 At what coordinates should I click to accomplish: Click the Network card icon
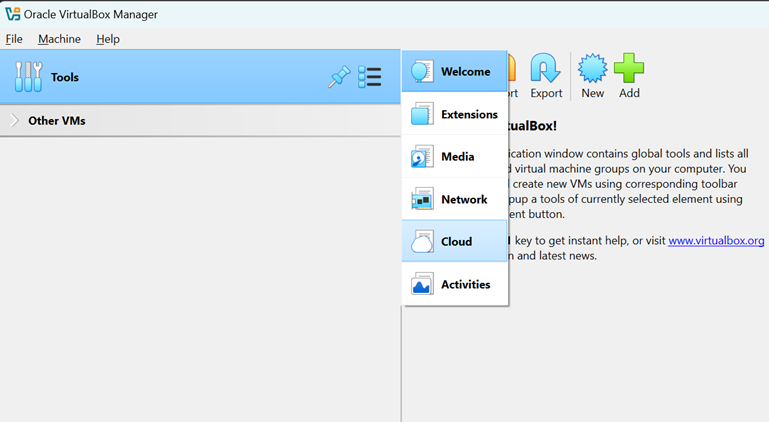coord(422,199)
